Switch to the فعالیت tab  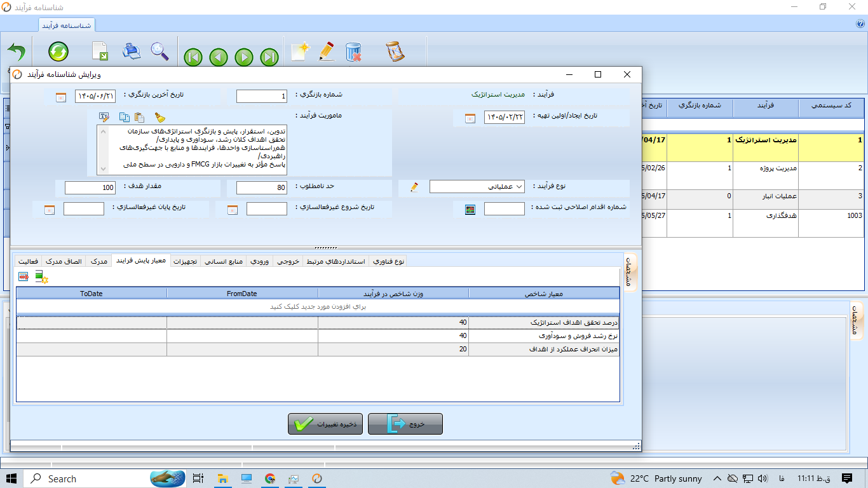[28, 261]
